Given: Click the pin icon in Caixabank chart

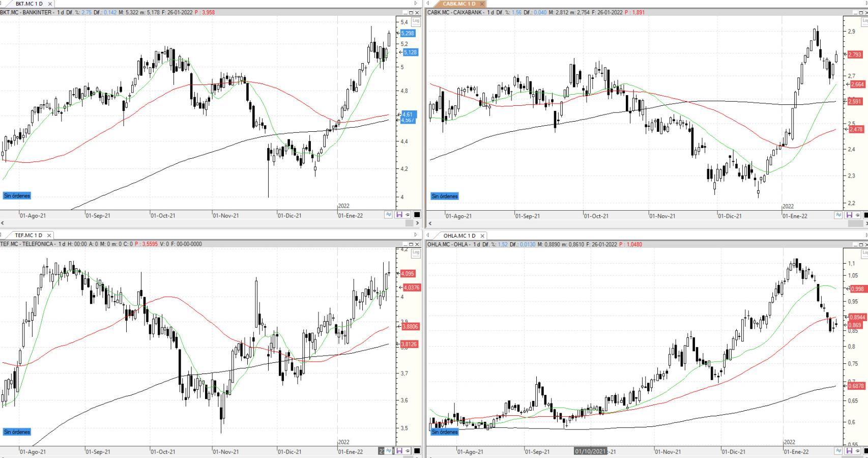Looking at the screenshot, I should pos(858,215).
